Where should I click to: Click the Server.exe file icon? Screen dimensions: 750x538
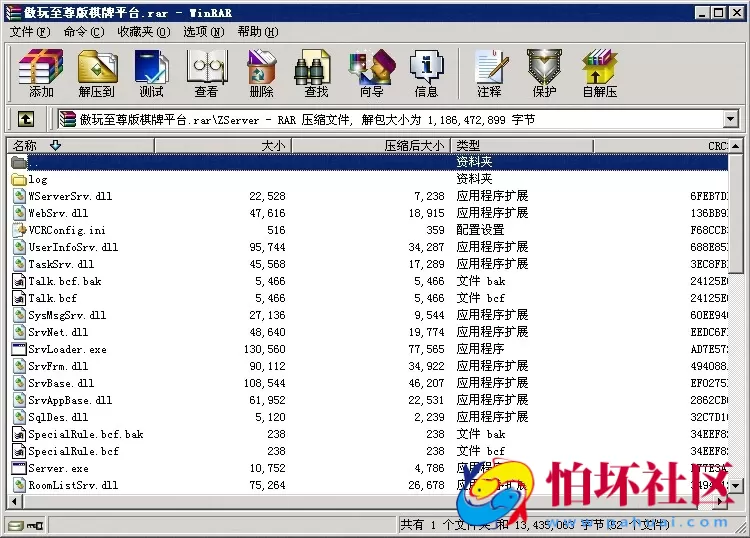19,468
